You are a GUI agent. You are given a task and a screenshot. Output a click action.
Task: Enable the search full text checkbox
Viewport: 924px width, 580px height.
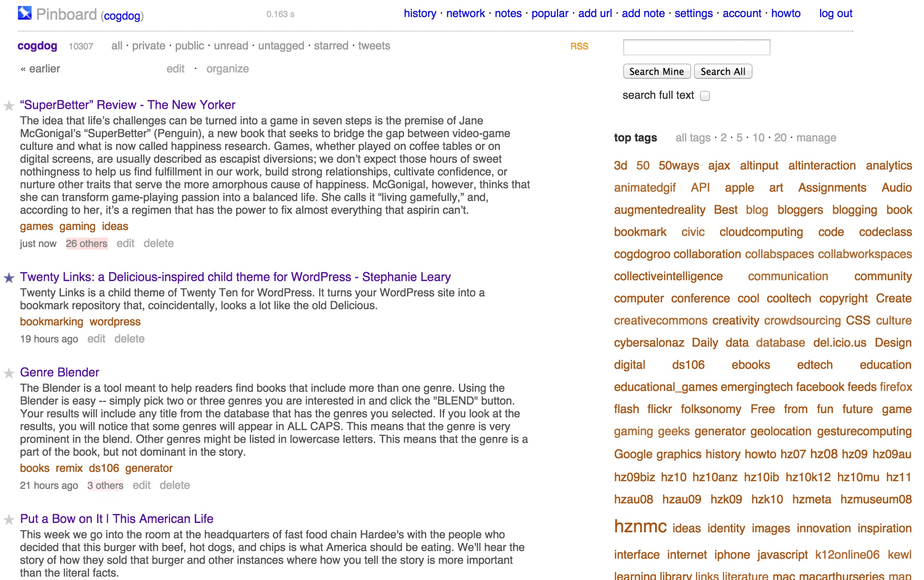705,95
